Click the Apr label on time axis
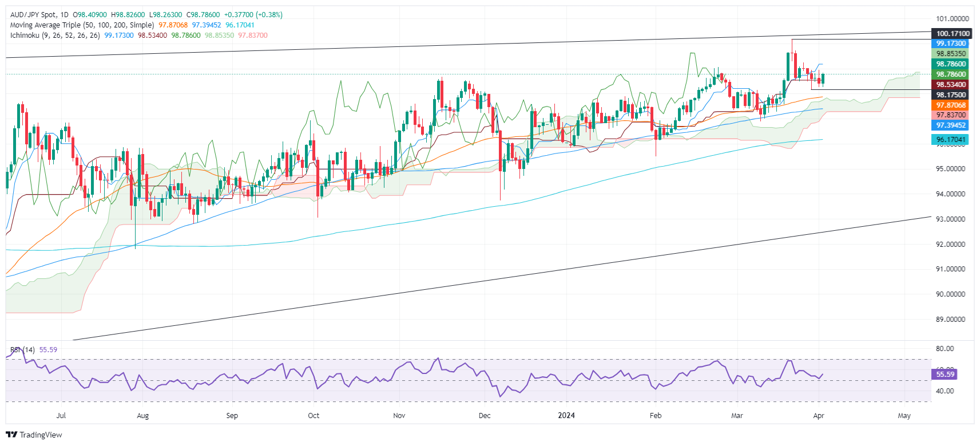Image resolution: width=980 pixels, height=445 pixels. pos(819,416)
